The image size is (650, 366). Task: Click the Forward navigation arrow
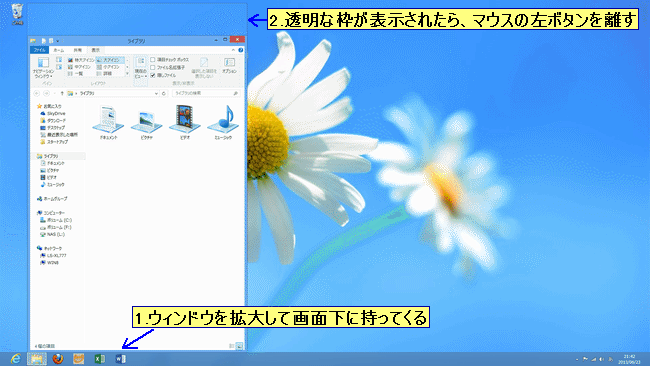pyautogui.click(x=47, y=93)
